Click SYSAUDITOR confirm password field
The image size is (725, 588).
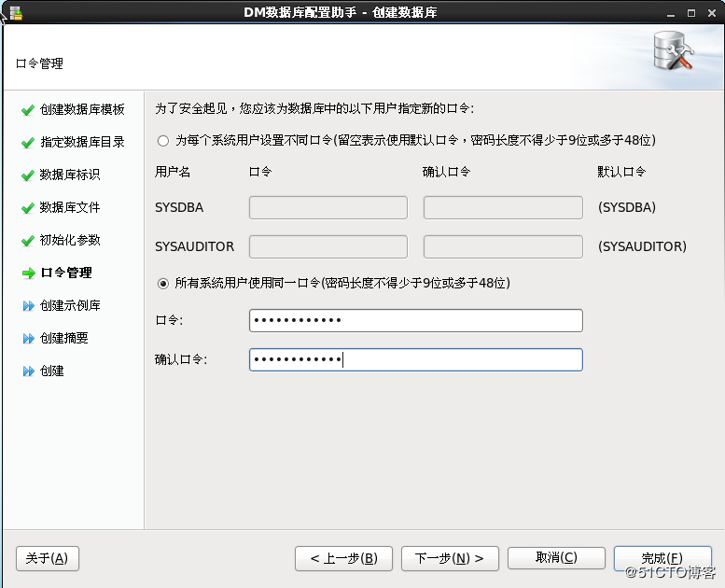pyautogui.click(x=503, y=246)
